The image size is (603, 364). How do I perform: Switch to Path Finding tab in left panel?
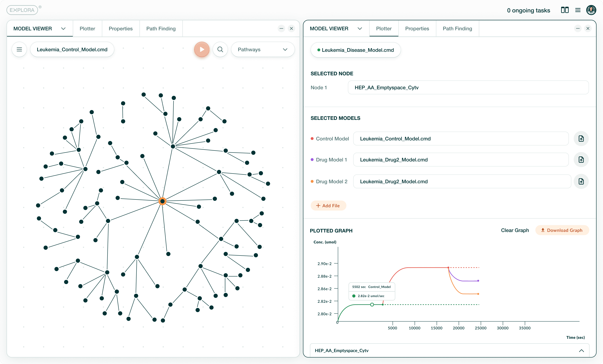161,29
